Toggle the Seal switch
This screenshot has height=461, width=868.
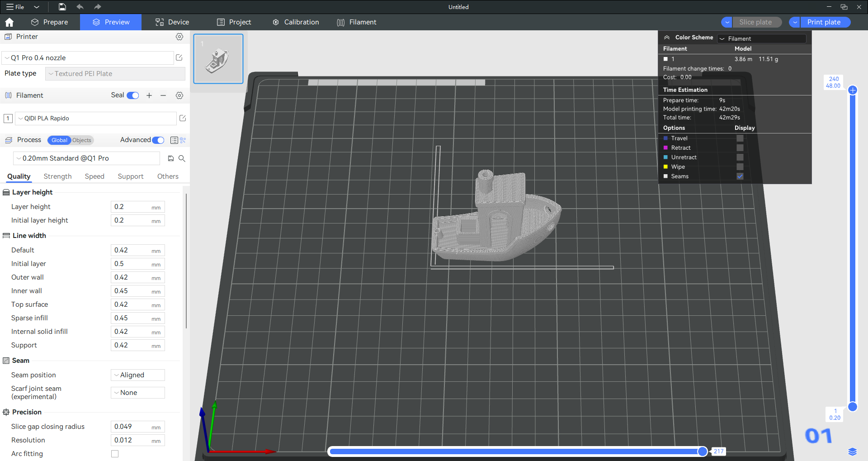coord(133,95)
